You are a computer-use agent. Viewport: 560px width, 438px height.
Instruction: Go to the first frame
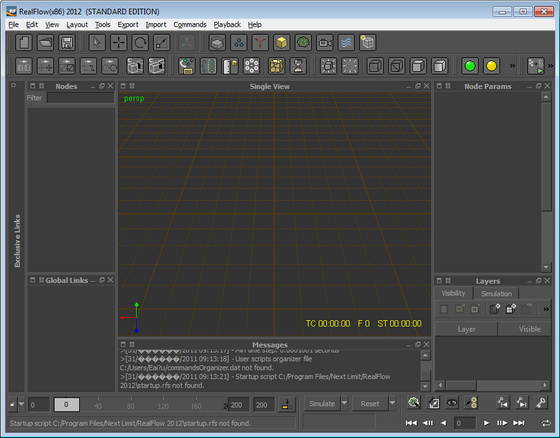(411, 423)
